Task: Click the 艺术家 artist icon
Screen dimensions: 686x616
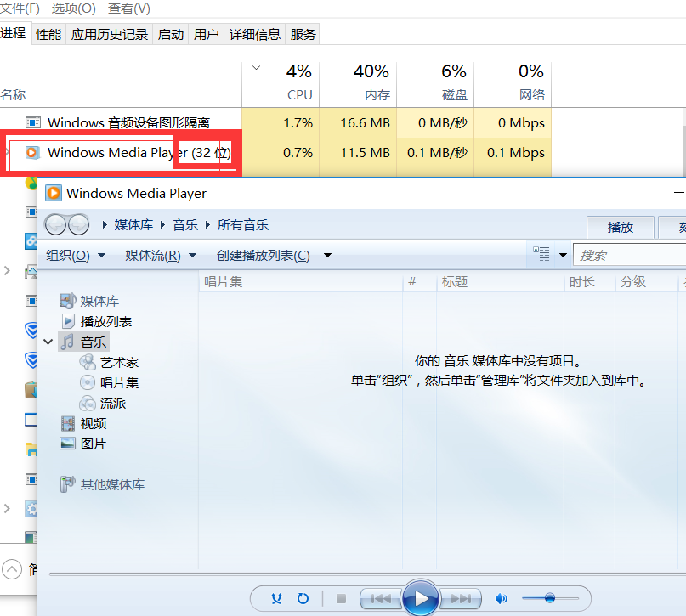Action: point(88,362)
